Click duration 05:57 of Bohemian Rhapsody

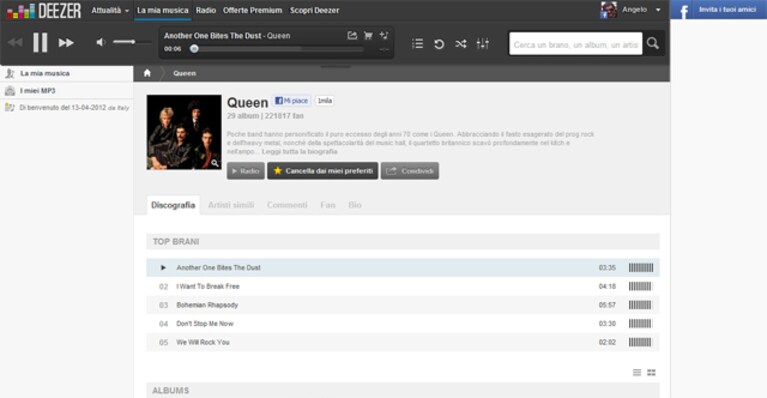[x=607, y=305]
